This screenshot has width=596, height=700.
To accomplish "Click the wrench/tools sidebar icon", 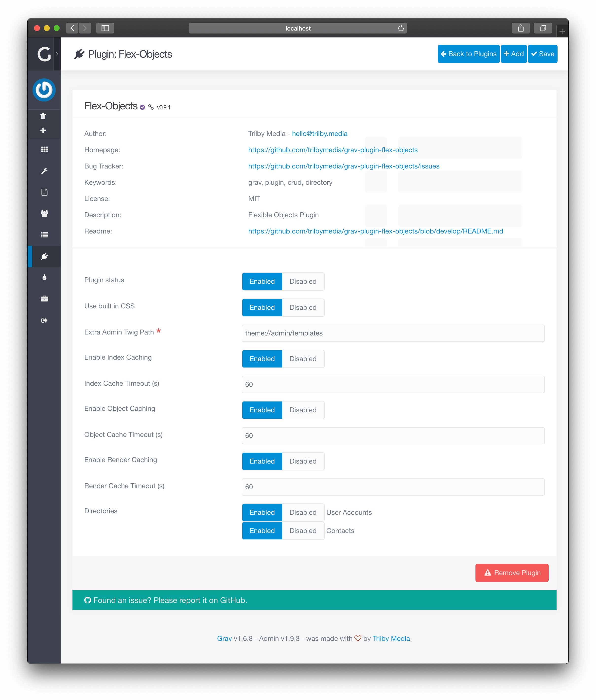I will coord(44,171).
